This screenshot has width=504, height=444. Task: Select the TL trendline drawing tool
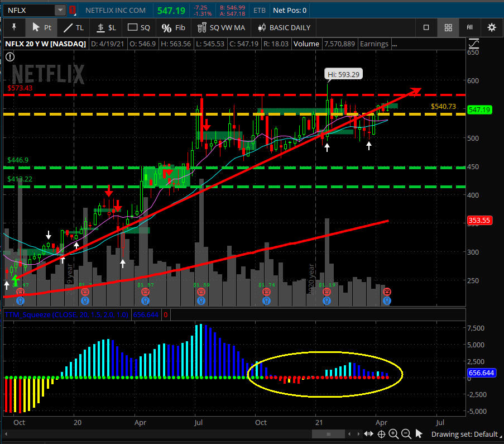(73, 27)
